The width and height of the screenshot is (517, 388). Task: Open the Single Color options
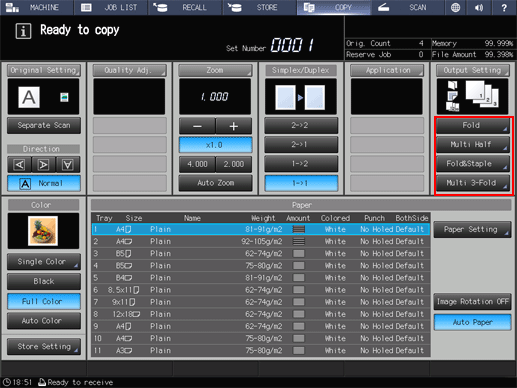44,262
